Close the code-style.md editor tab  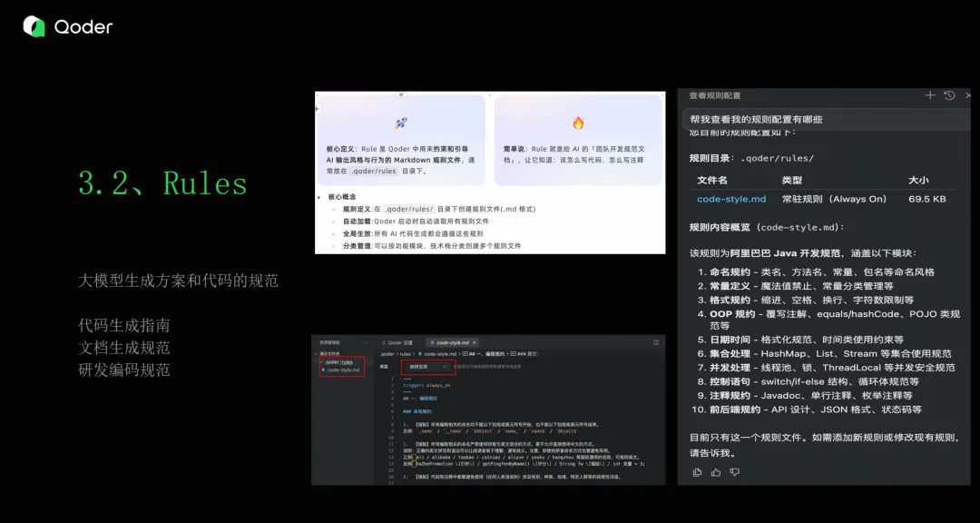[x=475, y=343]
